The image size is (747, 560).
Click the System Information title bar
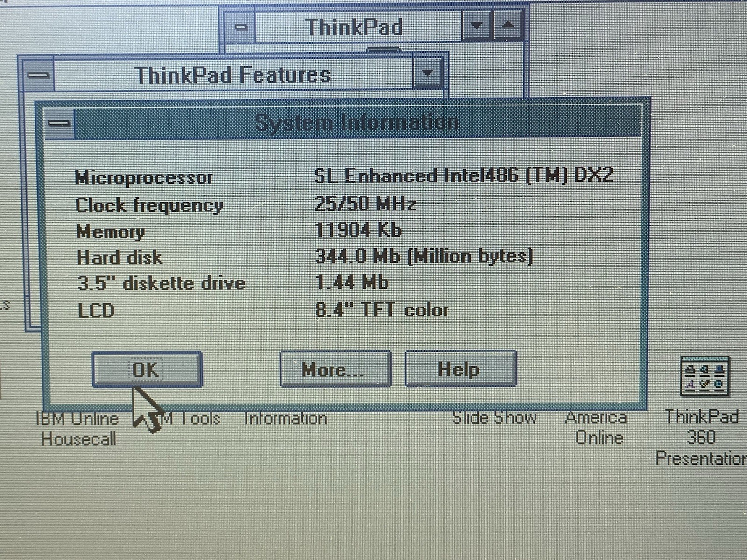[357, 123]
